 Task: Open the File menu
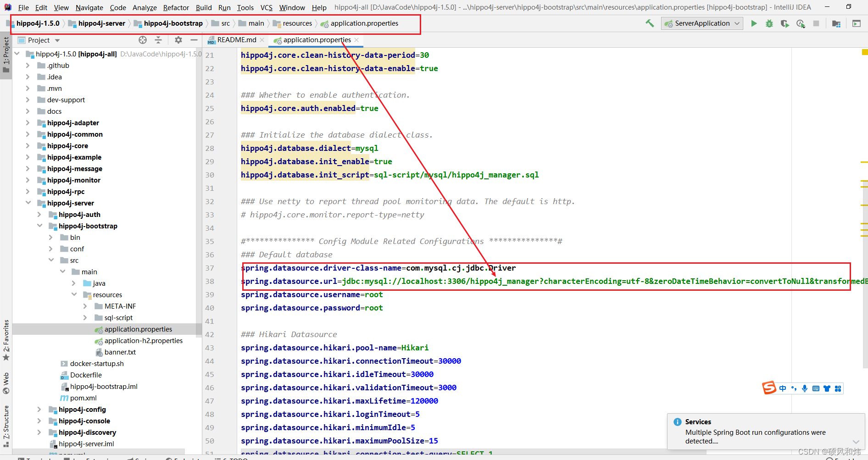click(x=23, y=7)
